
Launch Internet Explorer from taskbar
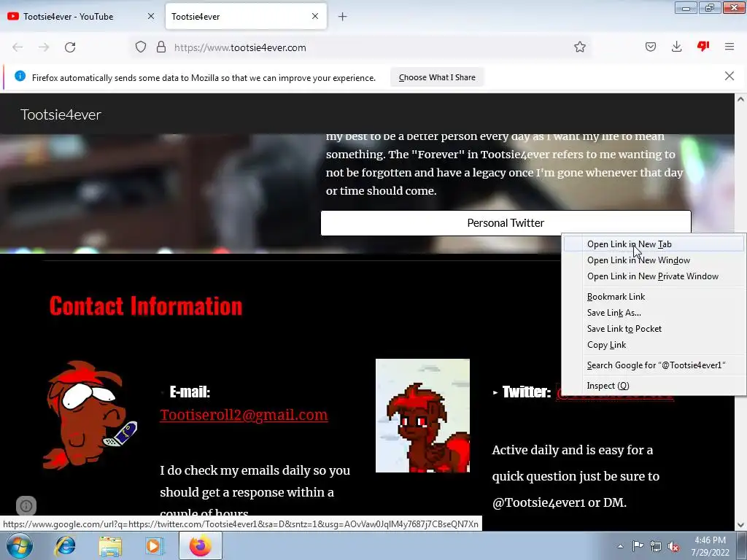coord(65,546)
